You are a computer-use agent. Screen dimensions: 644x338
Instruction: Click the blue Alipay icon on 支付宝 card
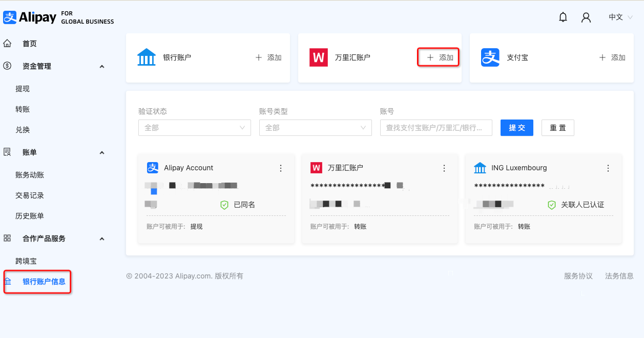pyautogui.click(x=490, y=57)
